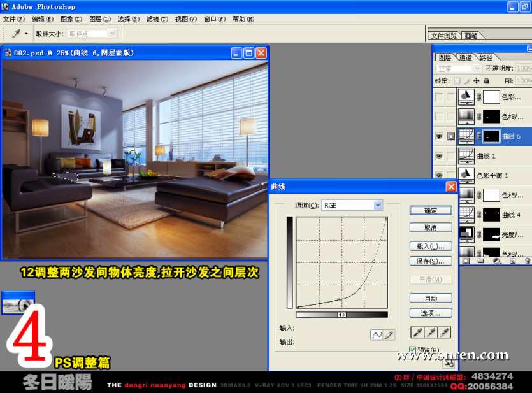This screenshot has height=393, width=532.
Task: Open the 文件浏览 (File Browser) palette tab
Action: [444, 36]
